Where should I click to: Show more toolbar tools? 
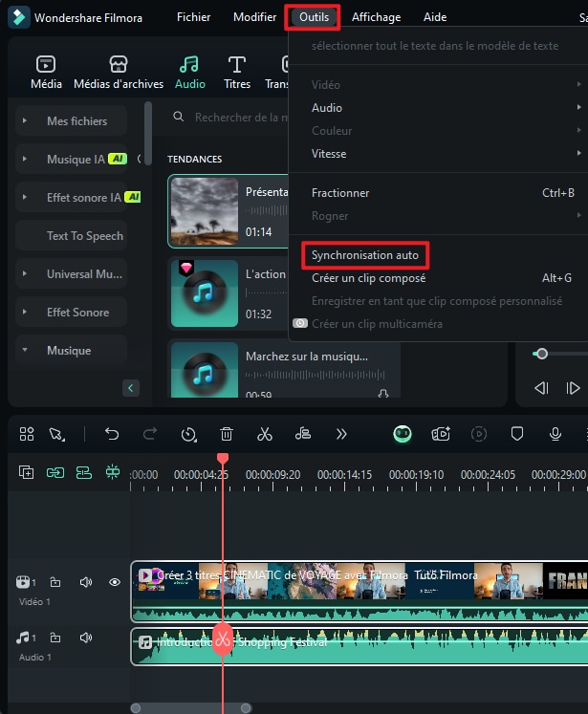coord(341,434)
